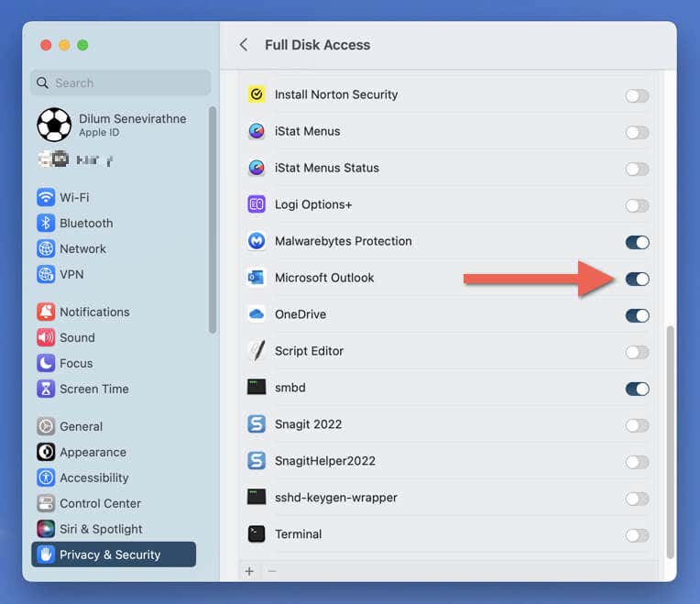This screenshot has height=604, width=700.
Task: Click the General gear icon
Action: point(46,426)
